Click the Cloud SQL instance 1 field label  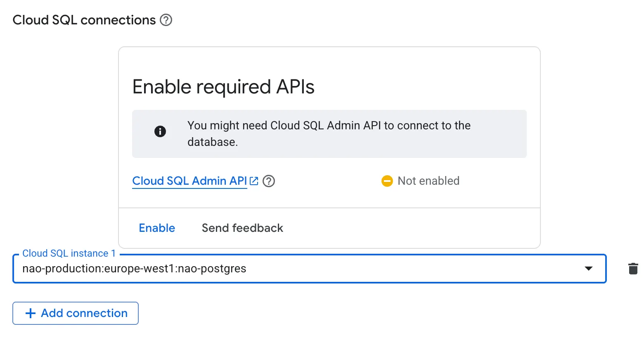pyautogui.click(x=69, y=253)
